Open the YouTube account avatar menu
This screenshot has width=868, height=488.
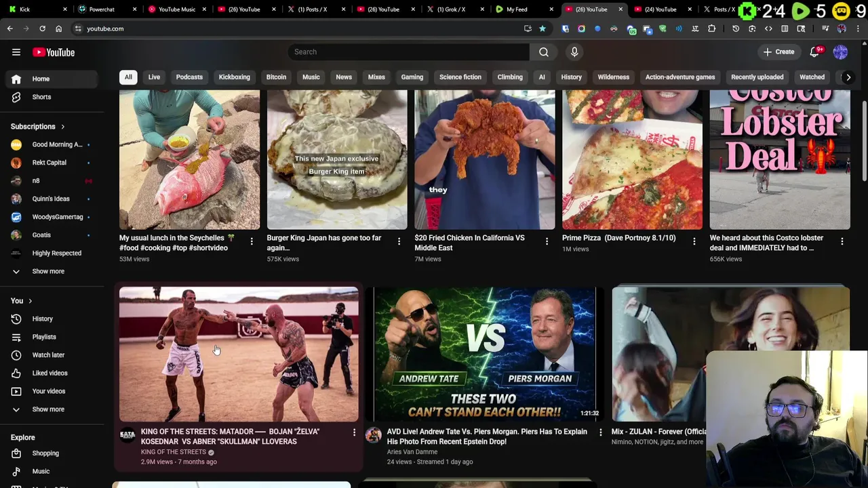pyautogui.click(x=840, y=52)
